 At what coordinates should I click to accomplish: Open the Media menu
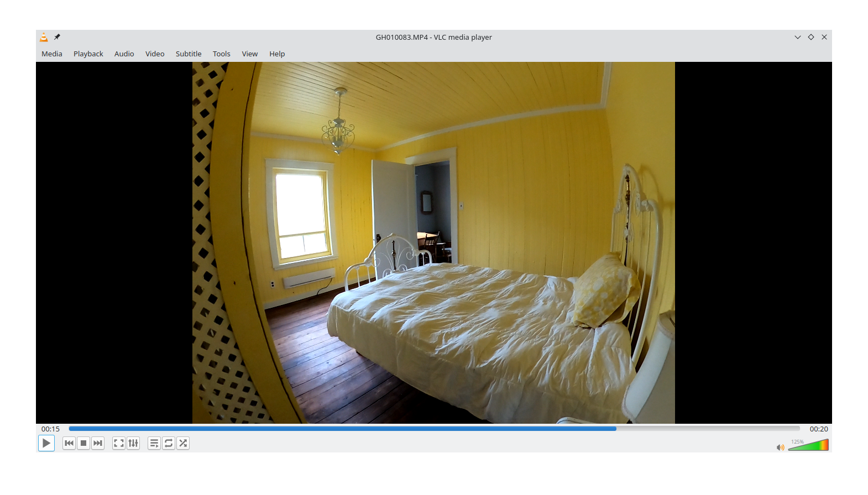pos(52,54)
